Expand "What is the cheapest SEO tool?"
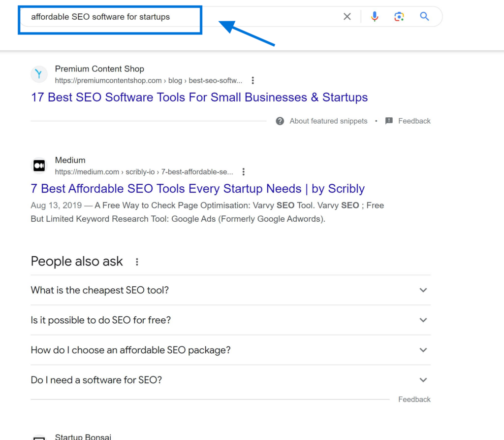Viewport: 504px width, 440px height. pyautogui.click(x=423, y=290)
